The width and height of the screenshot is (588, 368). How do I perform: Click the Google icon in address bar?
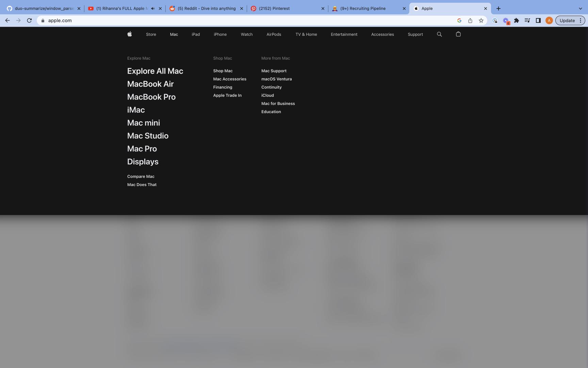coord(459,20)
